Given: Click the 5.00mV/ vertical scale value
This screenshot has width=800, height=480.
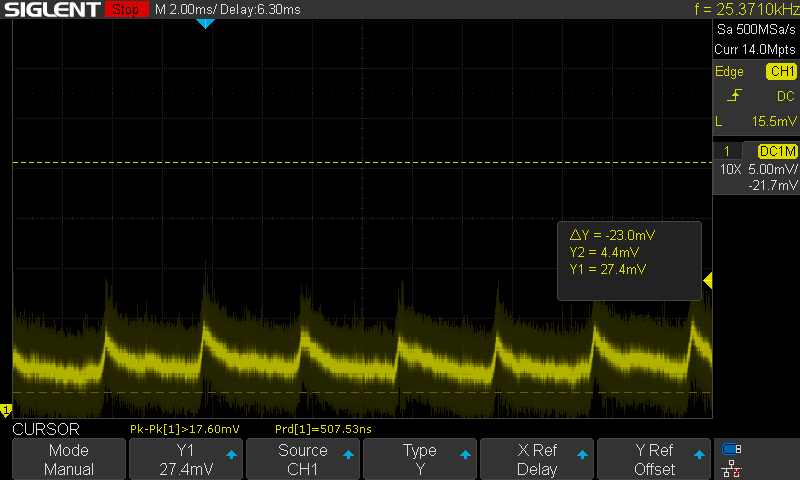Looking at the screenshot, I should point(772,169).
